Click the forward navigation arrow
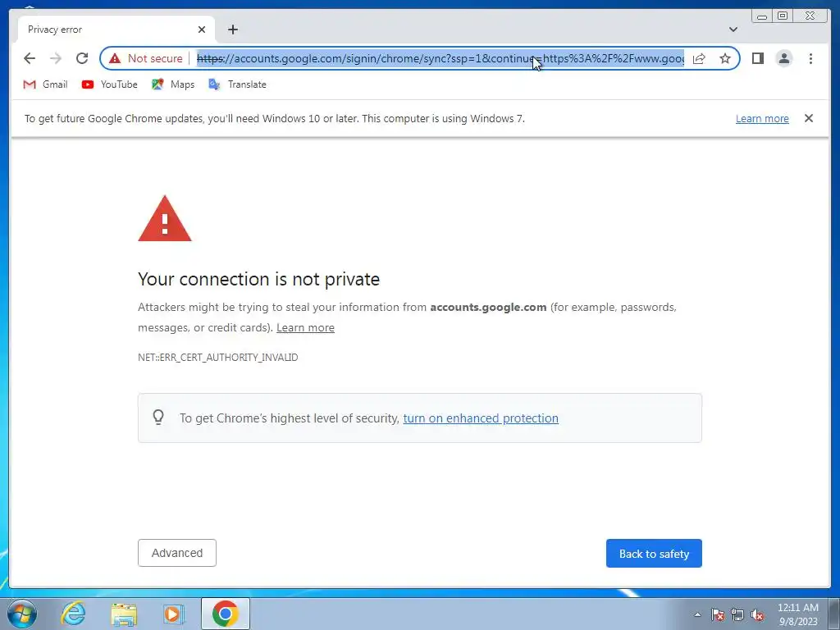Image resolution: width=840 pixels, height=630 pixels. 56,58
